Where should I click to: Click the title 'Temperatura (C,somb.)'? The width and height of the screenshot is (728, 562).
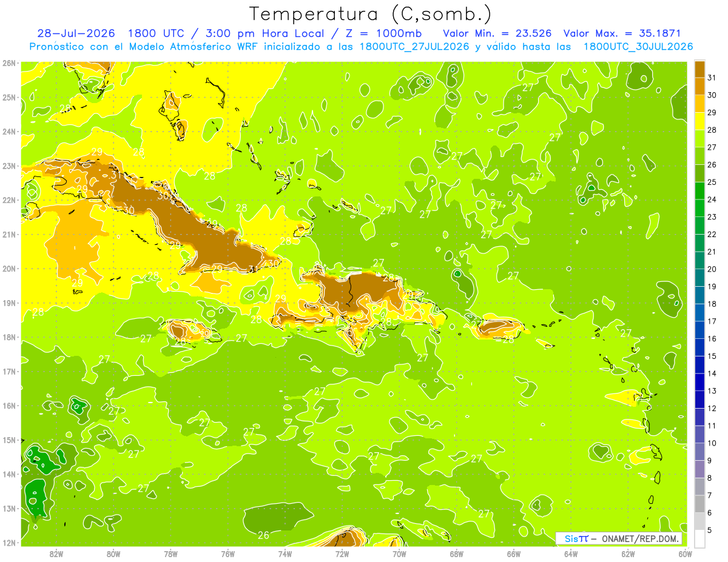[371, 14]
